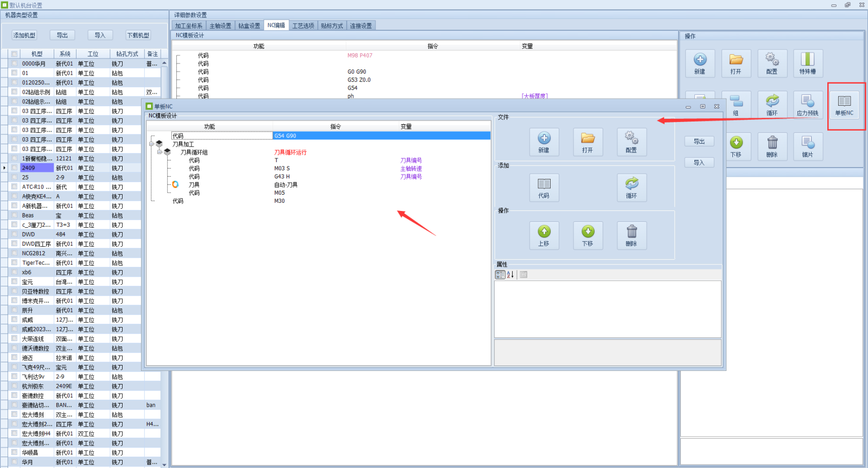
Task: Switch to the 钻盒设置 tab
Action: coord(249,25)
